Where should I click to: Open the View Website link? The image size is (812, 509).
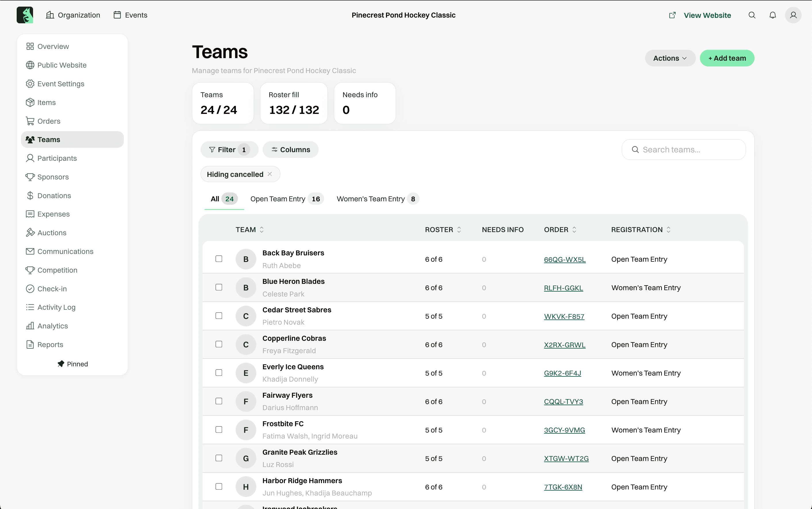click(x=700, y=15)
